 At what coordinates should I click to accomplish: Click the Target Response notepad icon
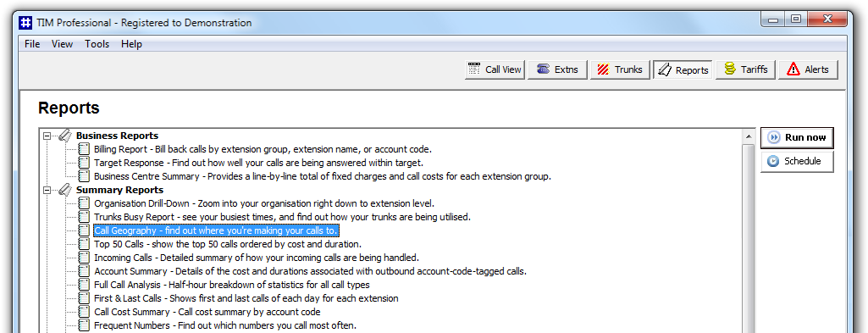tap(84, 163)
